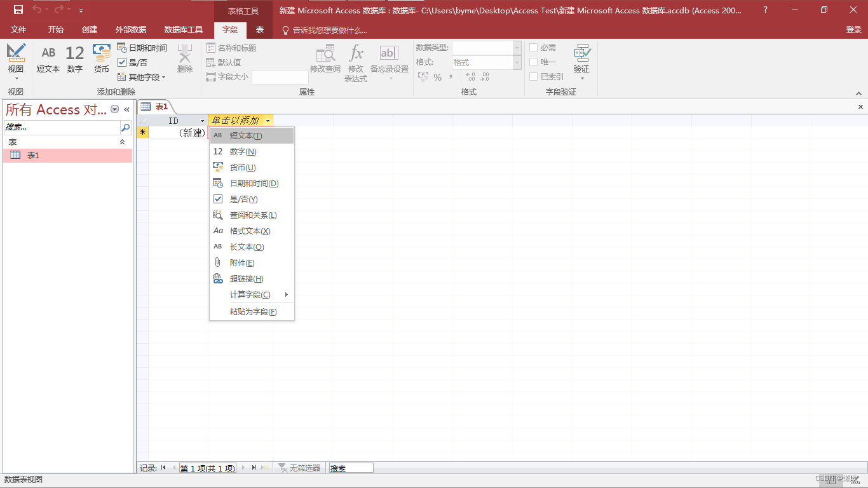Open the 验证 validation dropdown button
868x488 pixels.
click(x=581, y=62)
